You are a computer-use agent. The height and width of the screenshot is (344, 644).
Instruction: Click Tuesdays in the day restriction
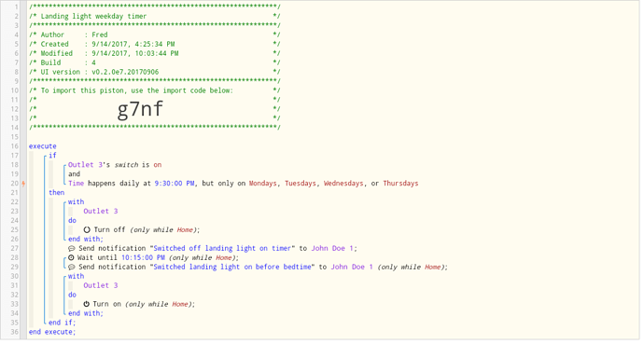301,184
